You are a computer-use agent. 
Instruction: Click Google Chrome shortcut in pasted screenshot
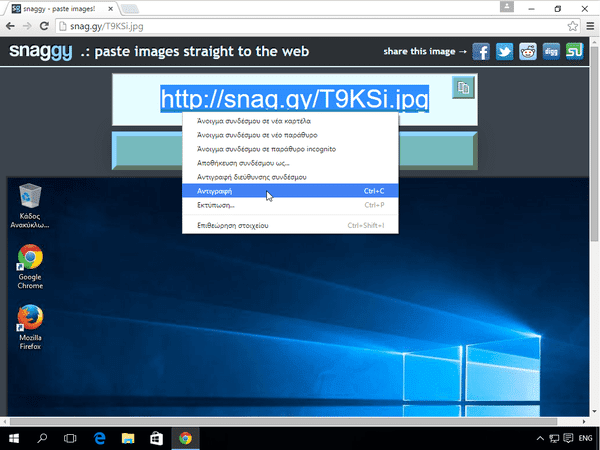point(30,267)
